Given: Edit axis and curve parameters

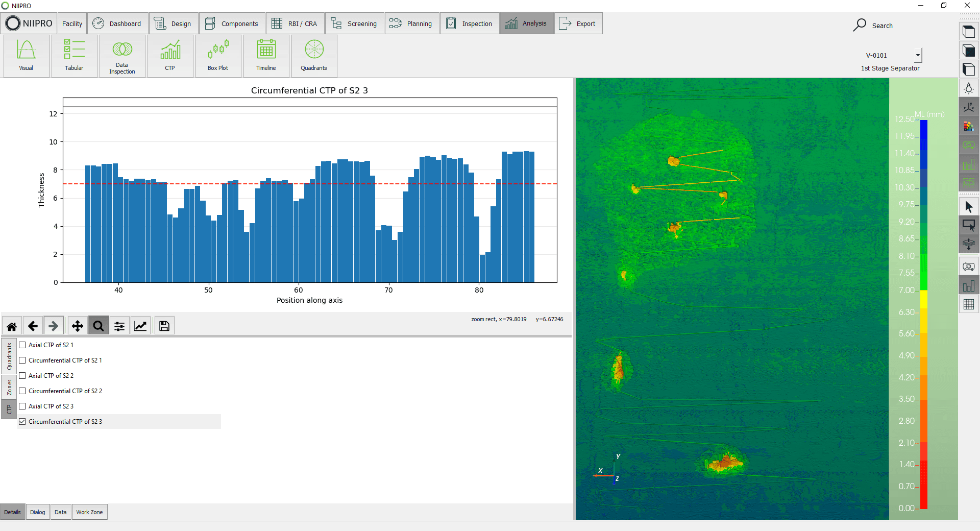Looking at the screenshot, I should [x=140, y=326].
